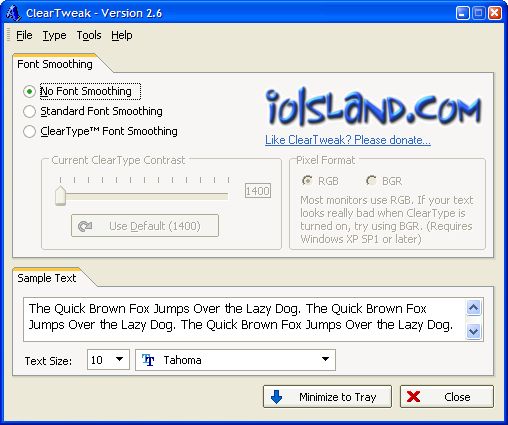
Task: Open the Tools menu
Action: pyautogui.click(x=89, y=35)
